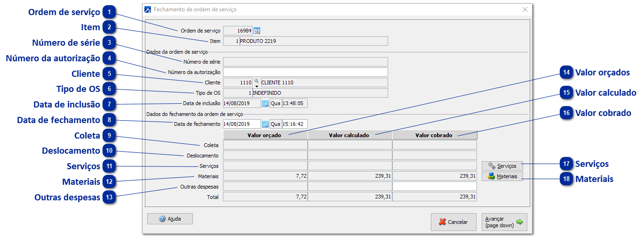Viewport: 644px width, 239px height.
Task: Click the Materiais Valor calculado cell 239,31
Action: point(350,176)
